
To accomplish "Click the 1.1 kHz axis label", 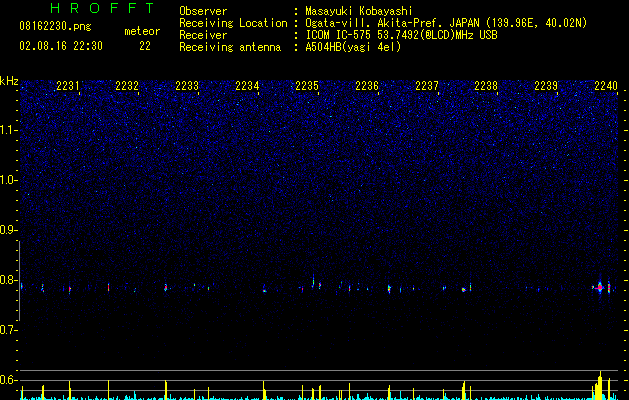I will point(8,130).
